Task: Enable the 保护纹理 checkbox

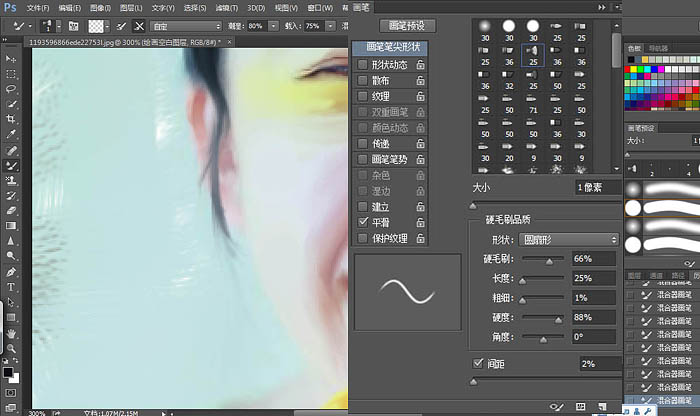Action: point(362,238)
